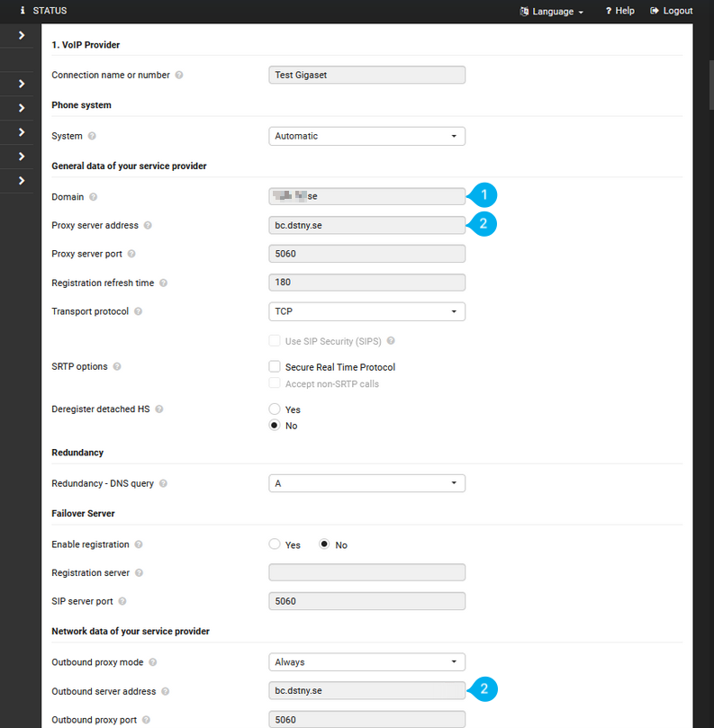Open the System dropdown showing Automatic
Image resolution: width=714 pixels, height=728 pixels.
366,136
